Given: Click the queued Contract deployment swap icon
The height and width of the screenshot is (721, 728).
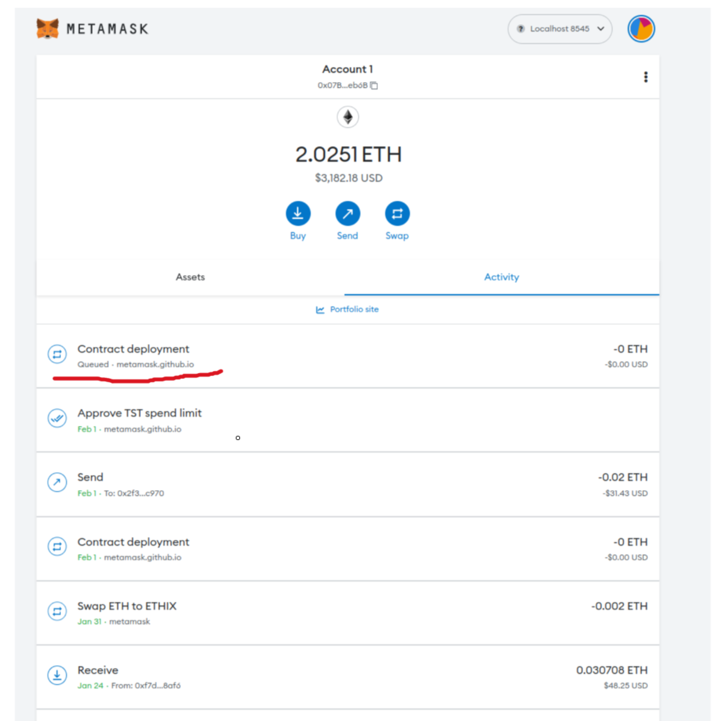Looking at the screenshot, I should [57, 354].
